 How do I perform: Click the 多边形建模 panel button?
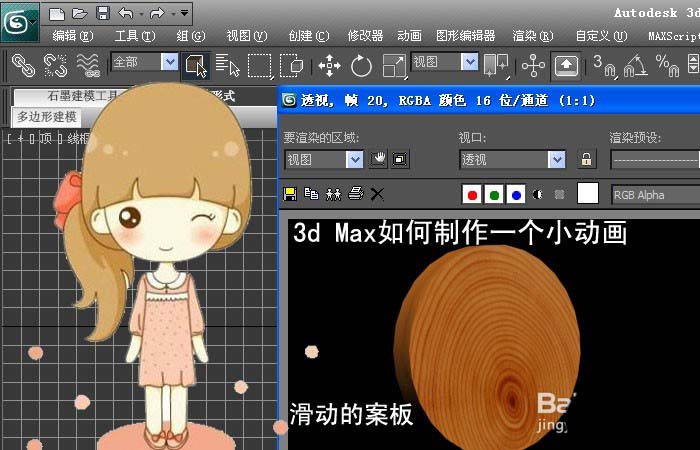coord(46,117)
